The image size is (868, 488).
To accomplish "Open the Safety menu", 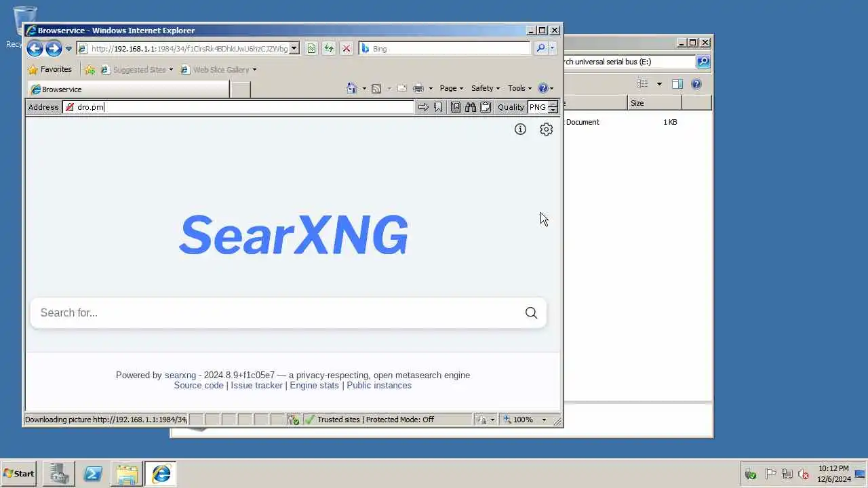I will (x=485, y=88).
